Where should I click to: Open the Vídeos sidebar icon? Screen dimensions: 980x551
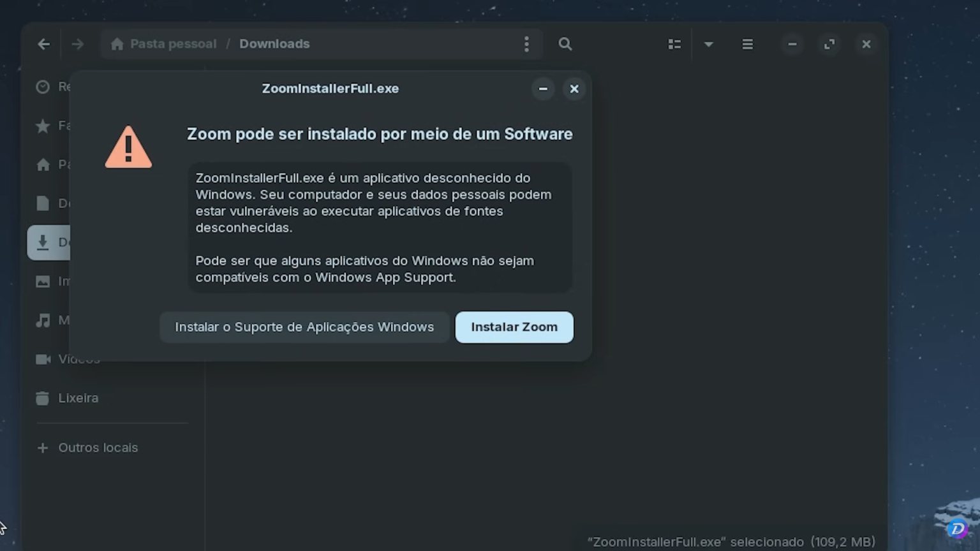pyautogui.click(x=43, y=359)
